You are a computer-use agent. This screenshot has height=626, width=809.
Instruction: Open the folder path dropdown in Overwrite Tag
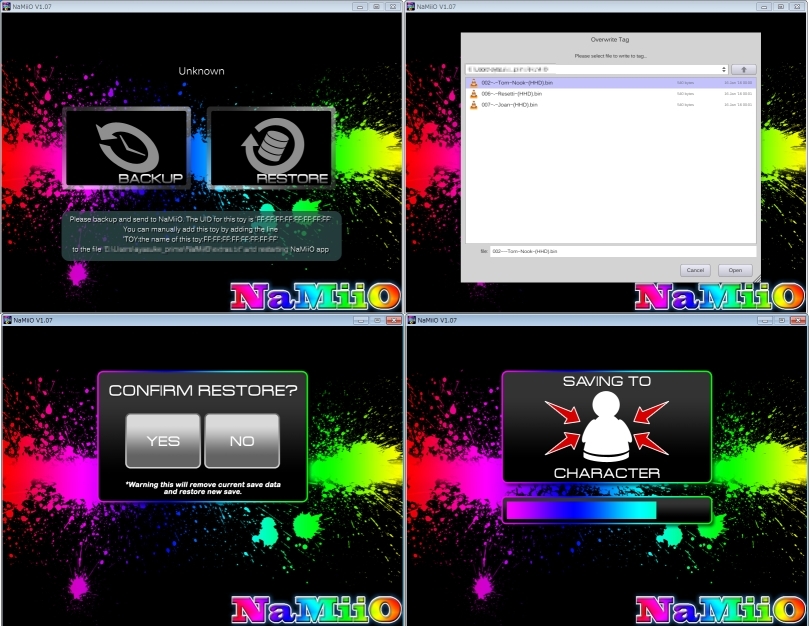[597, 70]
